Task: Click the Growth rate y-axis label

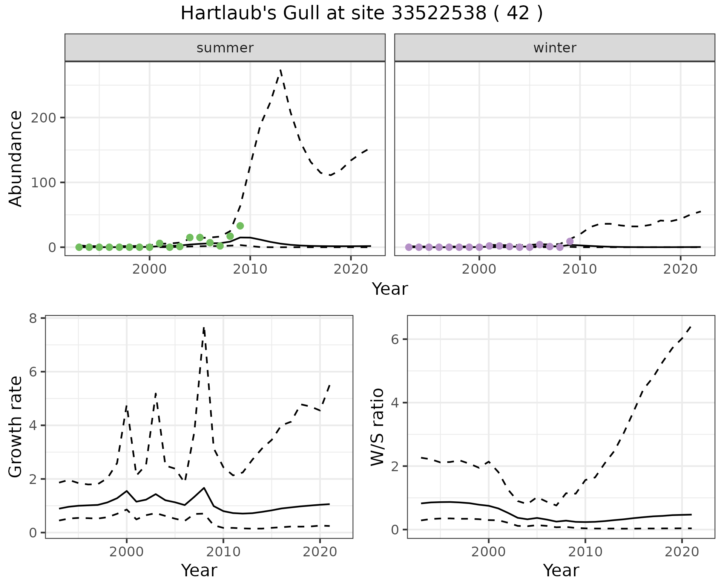Action: (16, 427)
